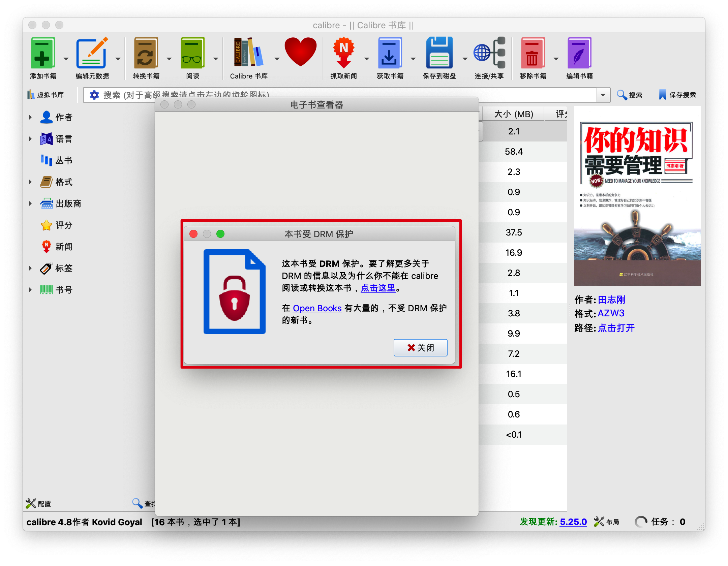Click the Convert books (转换书籍) icon

146,53
